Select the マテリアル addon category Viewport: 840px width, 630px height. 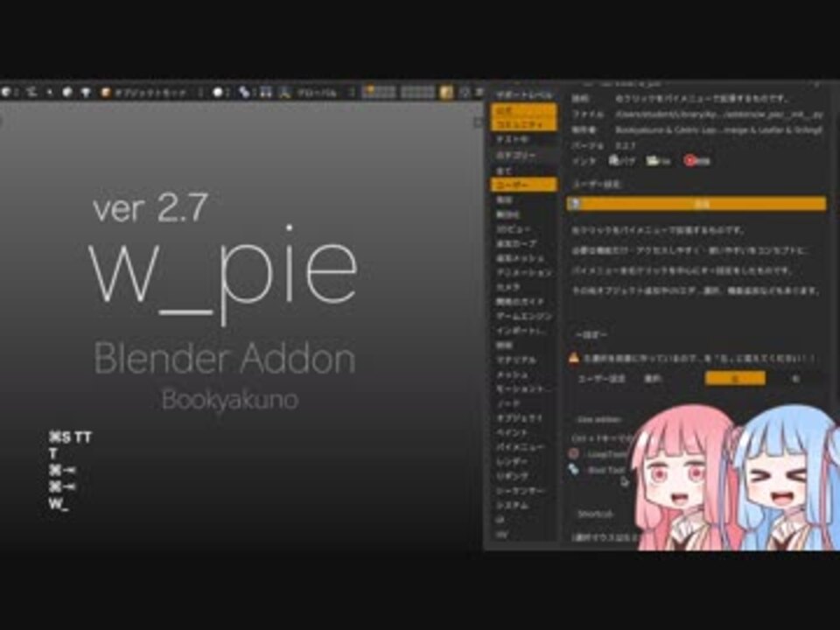(523, 360)
